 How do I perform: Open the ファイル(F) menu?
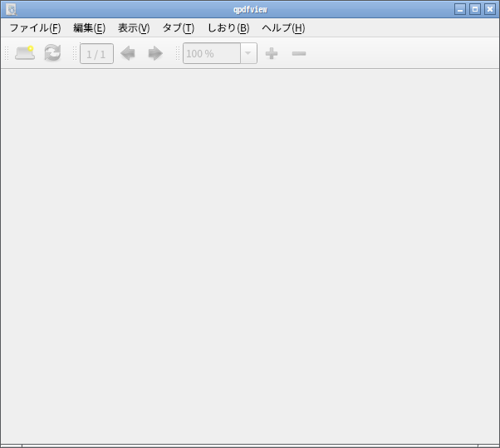point(35,28)
